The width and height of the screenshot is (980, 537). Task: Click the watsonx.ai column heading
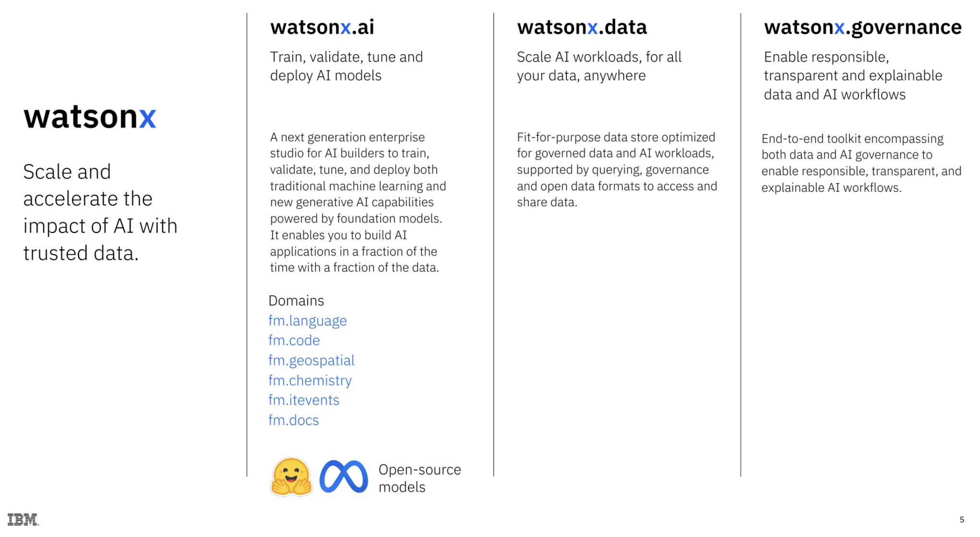322,27
